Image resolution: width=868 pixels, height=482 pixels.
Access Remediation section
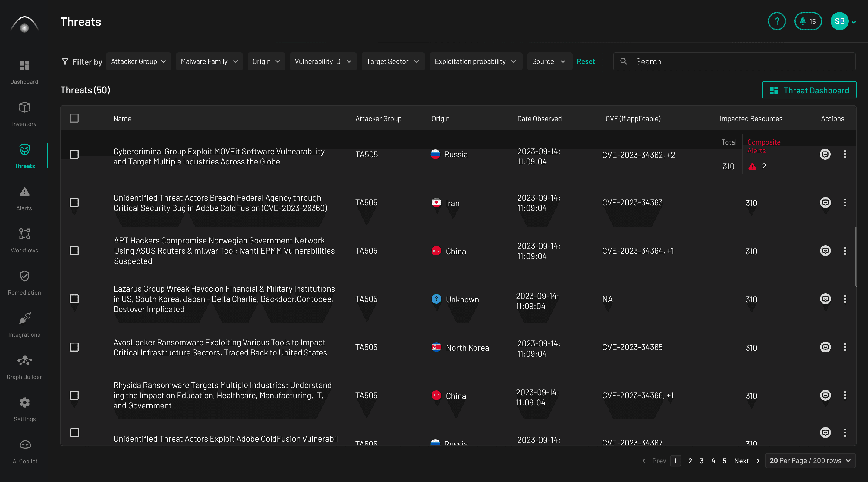(24, 281)
